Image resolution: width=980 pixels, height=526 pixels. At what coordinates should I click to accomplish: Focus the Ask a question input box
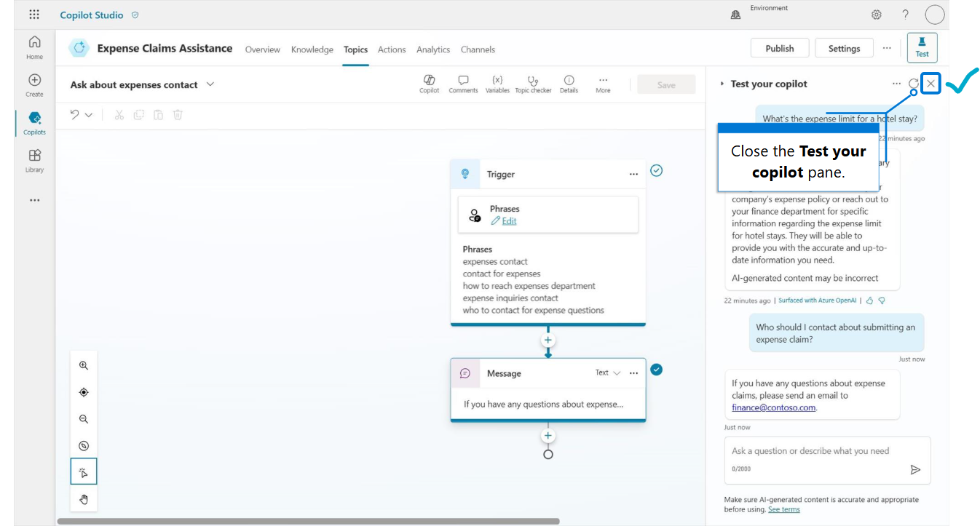[x=828, y=460]
